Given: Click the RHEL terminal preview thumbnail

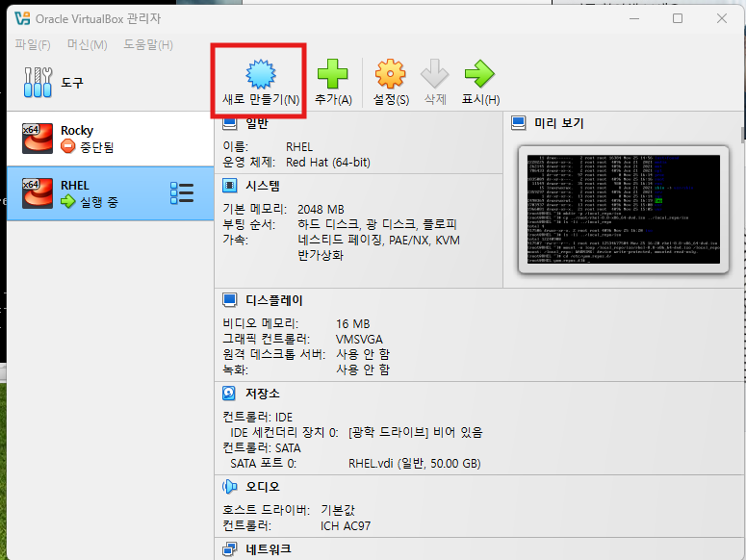Looking at the screenshot, I should point(623,209).
